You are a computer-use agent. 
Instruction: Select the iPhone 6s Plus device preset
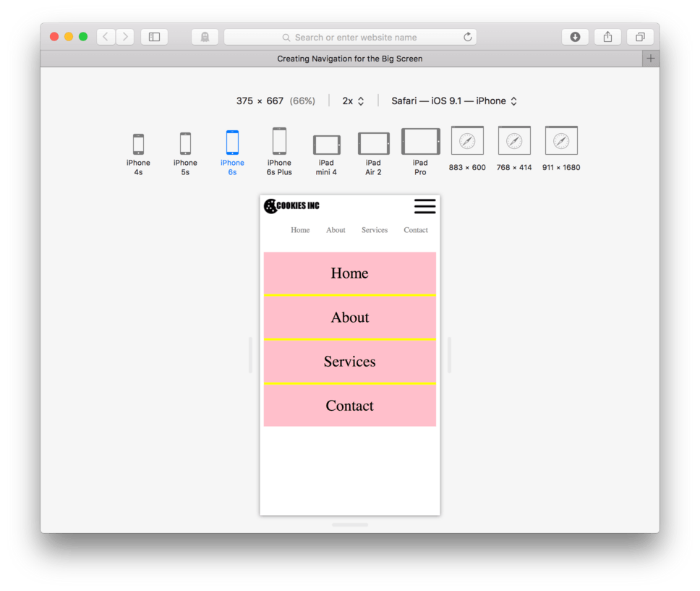tap(279, 152)
